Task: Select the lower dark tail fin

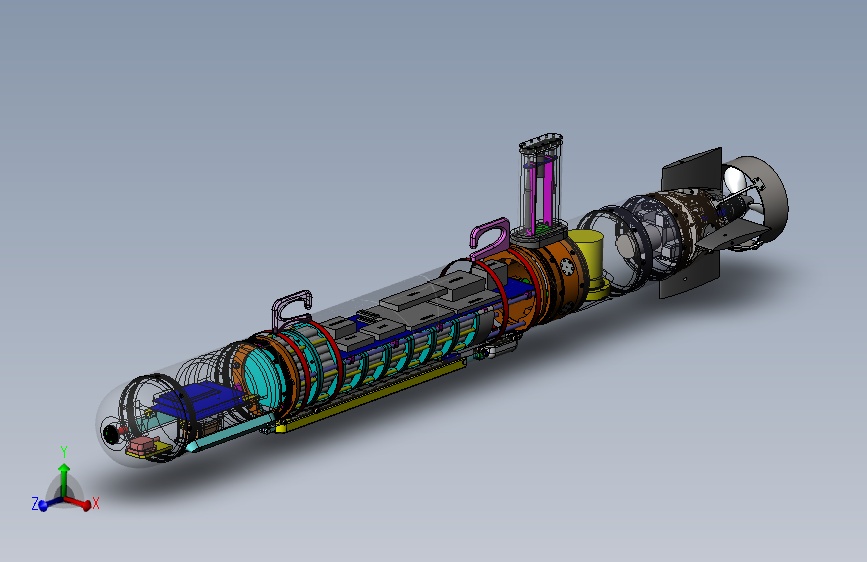Action: coord(689,277)
